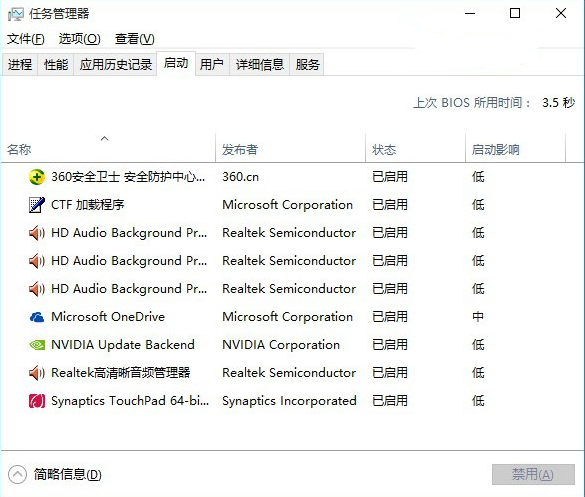This screenshot has width=585, height=497.
Task: Select the Microsoft OneDrive row name
Action: tap(108, 317)
